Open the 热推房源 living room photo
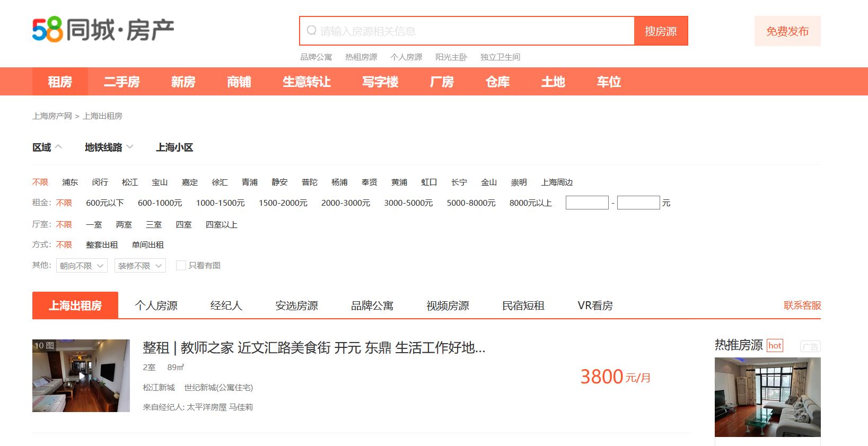 pyautogui.click(x=768, y=397)
